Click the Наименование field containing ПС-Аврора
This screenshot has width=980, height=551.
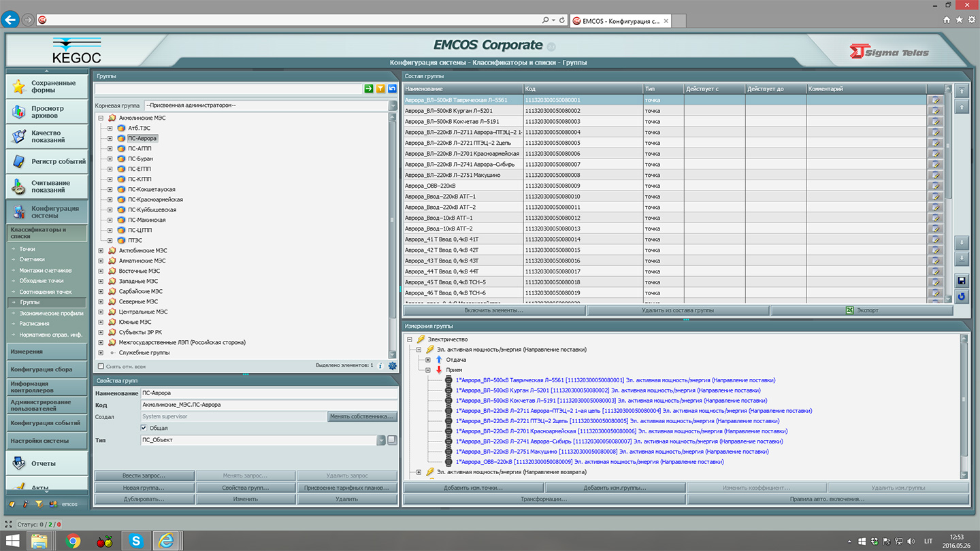tap(268, 393)
